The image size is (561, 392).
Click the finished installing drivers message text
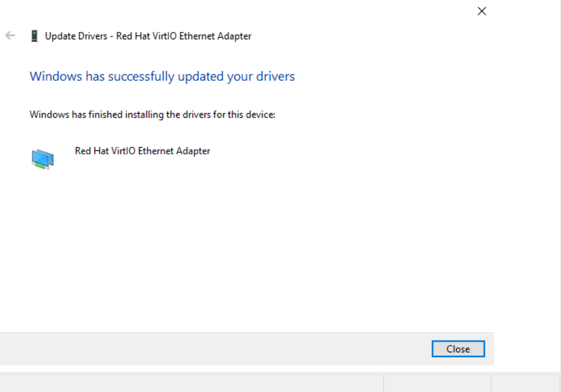coord(152,115)
